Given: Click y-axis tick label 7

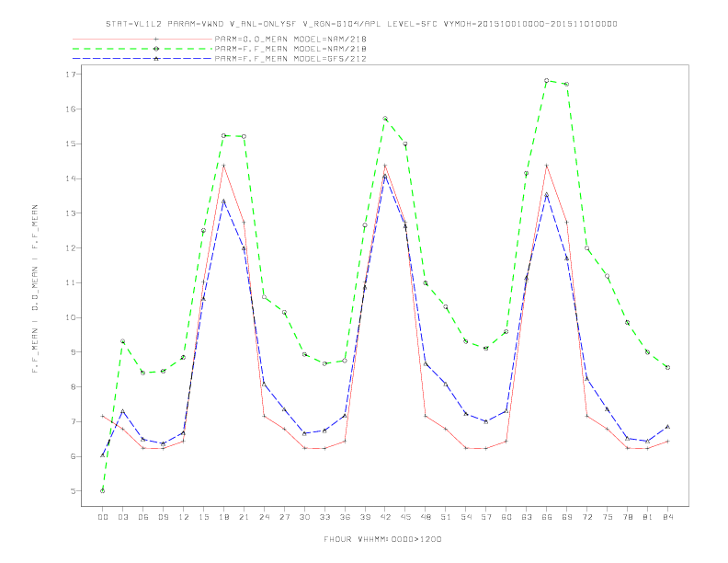Looking at the screenshot, I should (74, 421).
